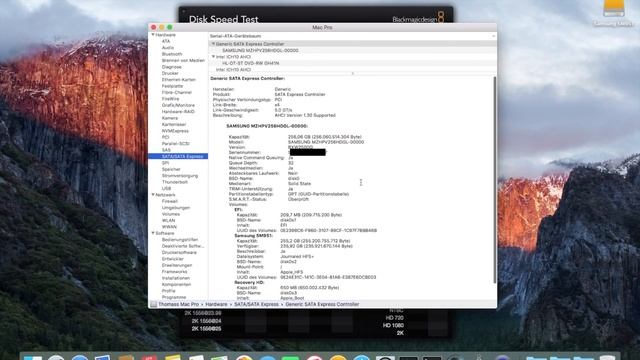Select Deaktivierte Software entry

pos(183,246)
